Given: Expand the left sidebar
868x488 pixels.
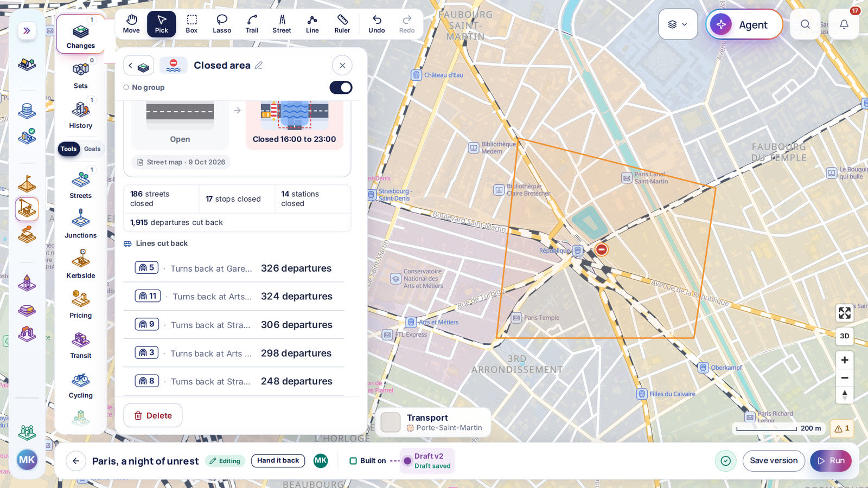Looking at the screenshot, I should [27, 31].
